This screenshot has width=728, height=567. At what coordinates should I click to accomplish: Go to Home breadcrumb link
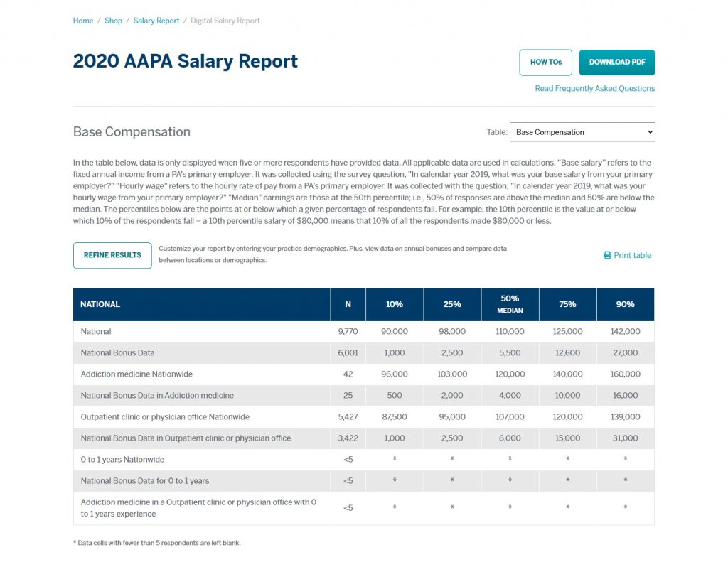[x=83, y=21]
